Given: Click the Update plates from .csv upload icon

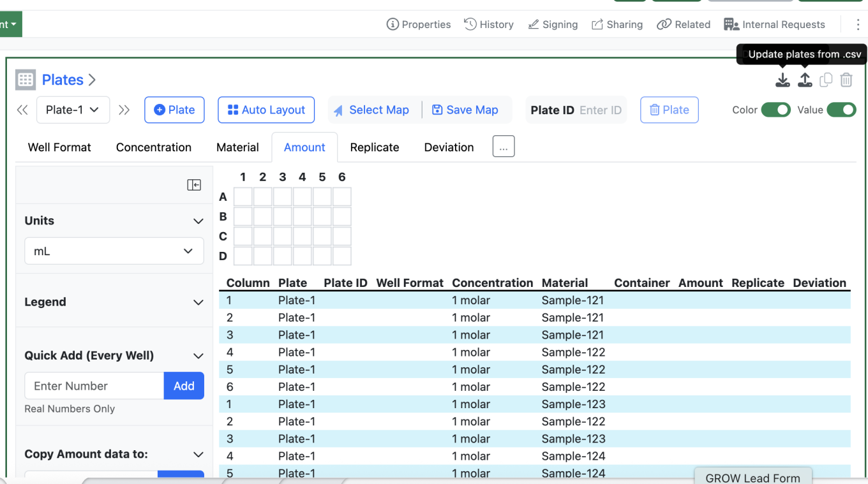Looking at the screenshot, I should click(805, 80).
